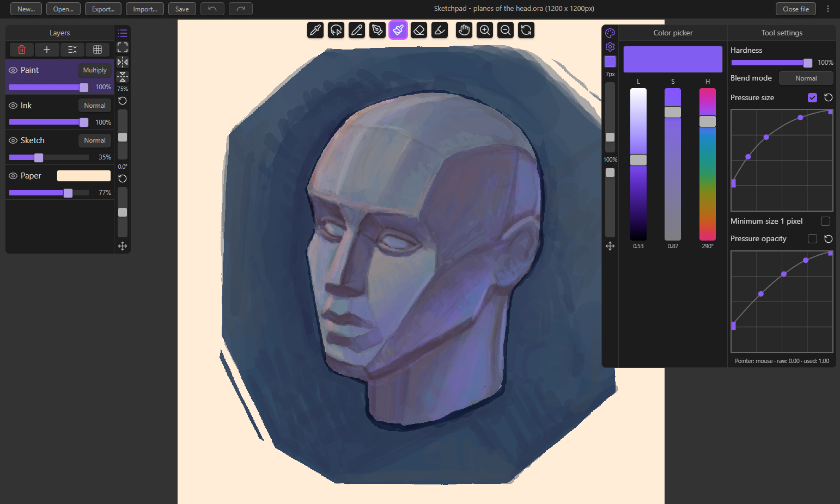
Task: Hide the Paper layer
Action: tap(13, 176)
